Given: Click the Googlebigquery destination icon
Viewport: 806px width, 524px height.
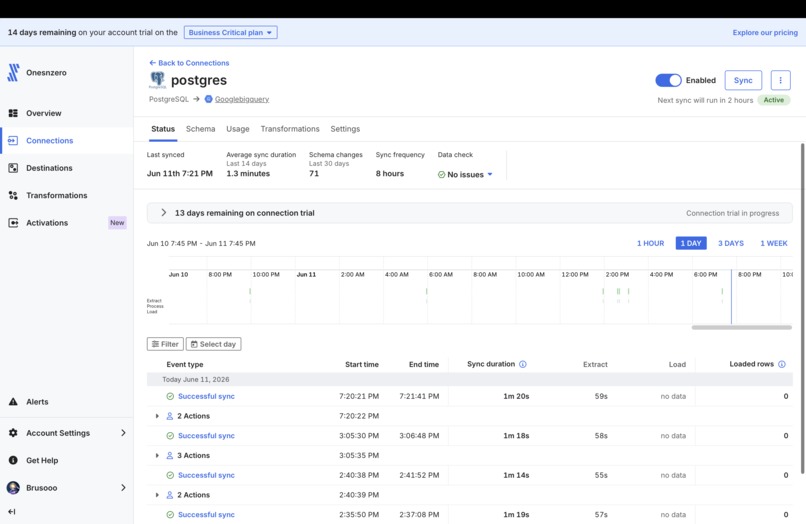Looking at the screenshot, I should (208, 99).
